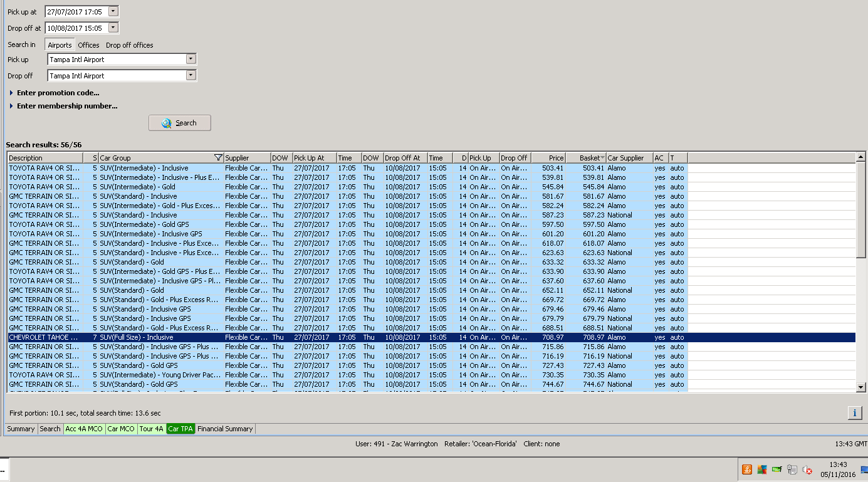Viewport: 868px width, 482px height.
Task: Open the Tour 4A tab
Action: point(151,429)
